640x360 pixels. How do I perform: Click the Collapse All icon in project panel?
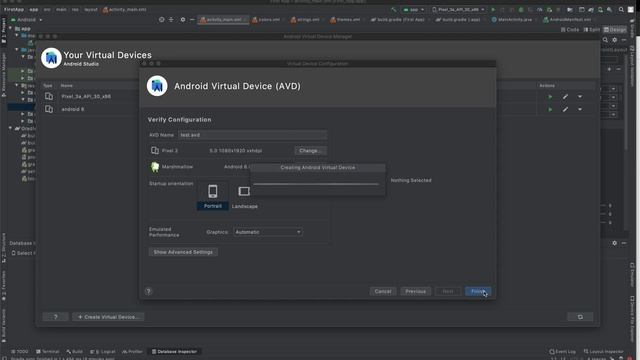coord(171,20)
